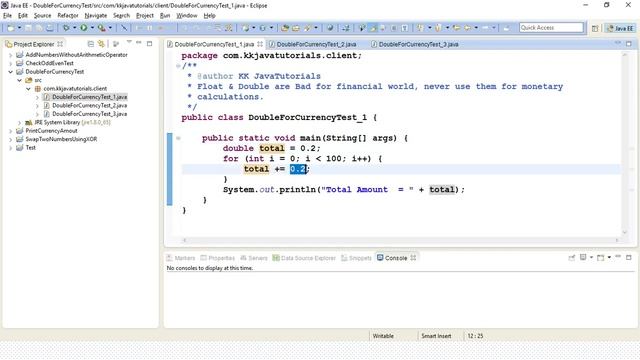
Task: Open the Project Explorer View Menu
Action: (129, 42)
